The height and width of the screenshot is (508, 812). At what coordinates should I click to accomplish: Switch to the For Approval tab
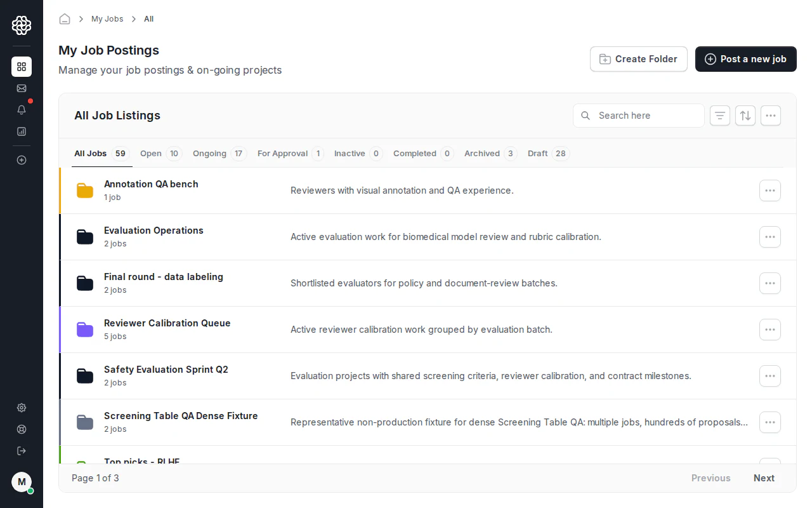[x=291, y=154]
